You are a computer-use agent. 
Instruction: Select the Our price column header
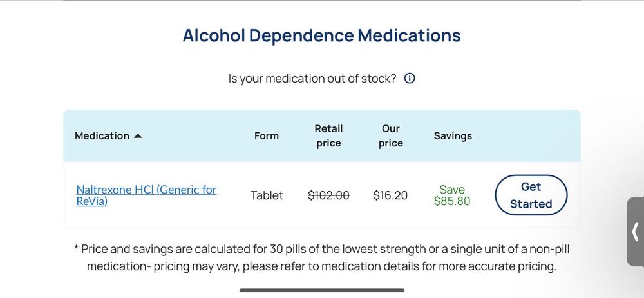pyautogui.click(x=390, y=136)
